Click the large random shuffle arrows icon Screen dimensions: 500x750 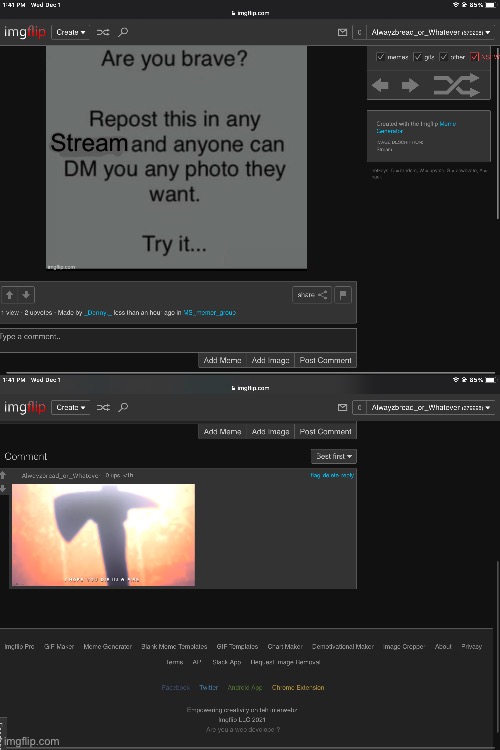coord(456,86)
